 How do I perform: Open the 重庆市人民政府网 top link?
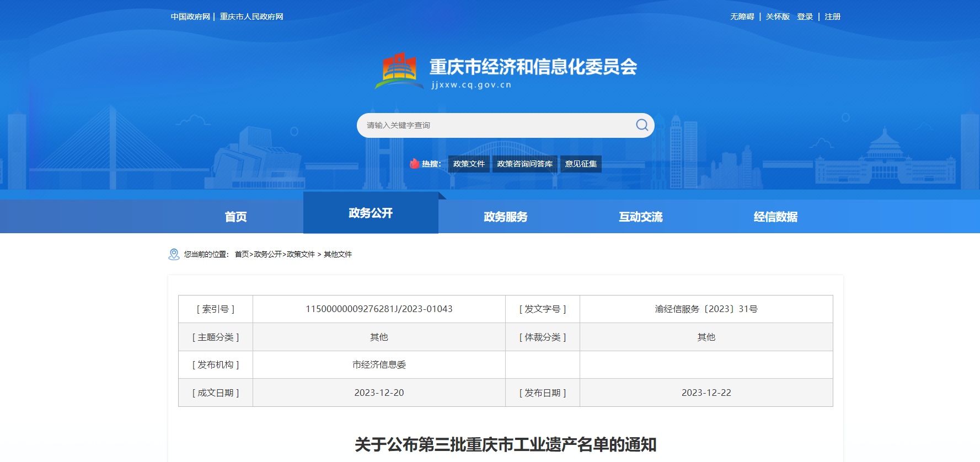(x=251, y=17)
